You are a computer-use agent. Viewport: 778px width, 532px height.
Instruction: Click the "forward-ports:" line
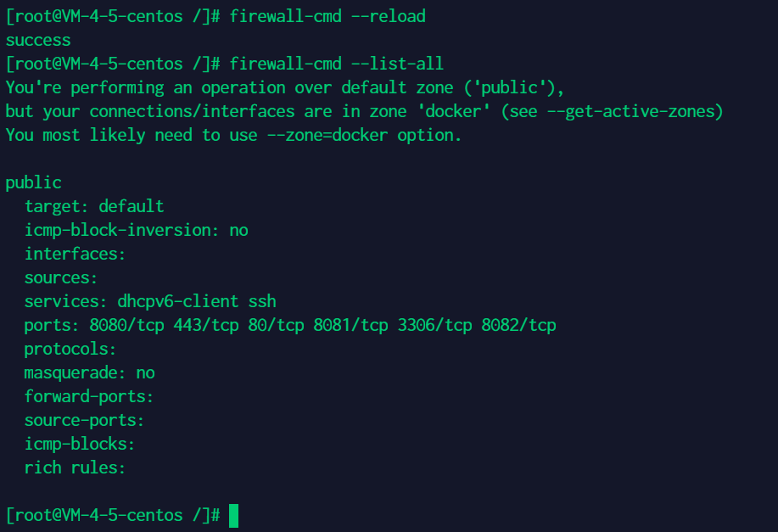[x=89, y=396]
